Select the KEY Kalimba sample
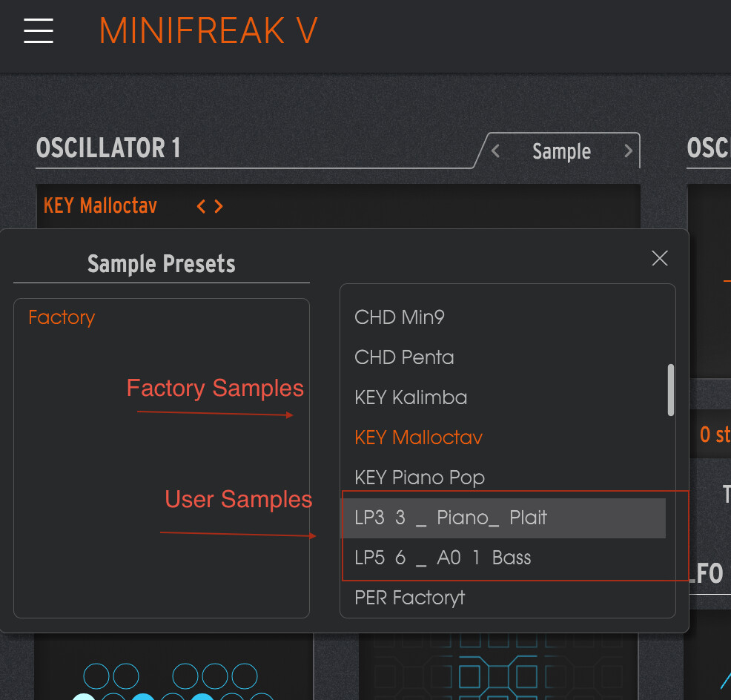 click(411, 397)
